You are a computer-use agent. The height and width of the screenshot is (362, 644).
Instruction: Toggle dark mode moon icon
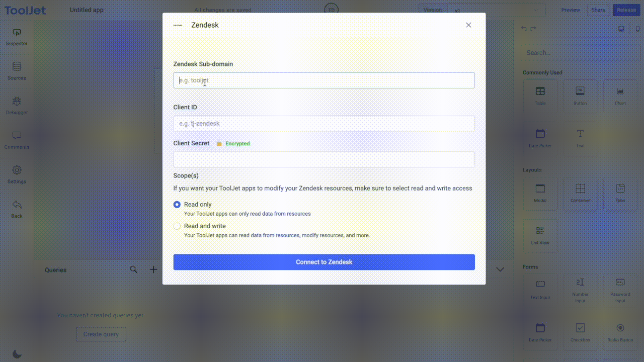tap(17, 354)
